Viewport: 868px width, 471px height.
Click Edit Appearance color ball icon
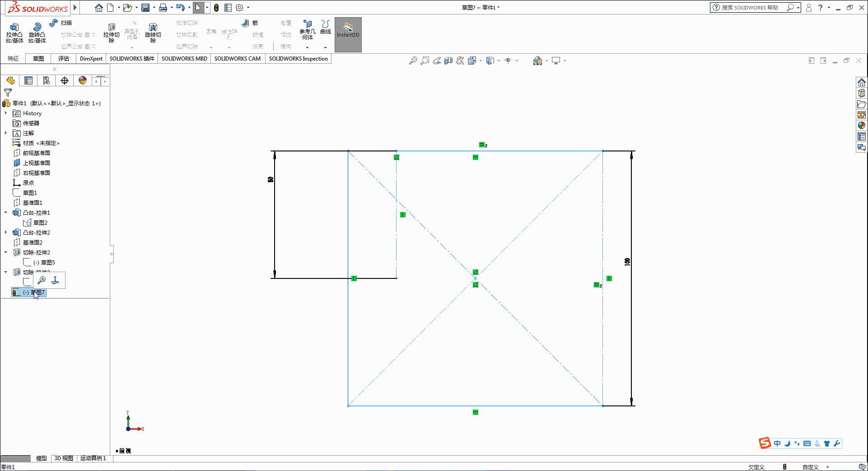(537, 61)
